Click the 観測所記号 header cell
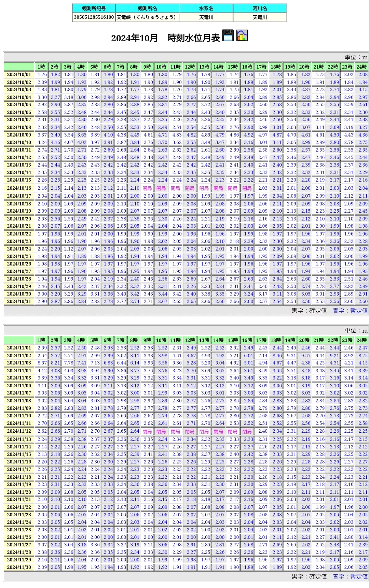369x588 pixels. [x=94, y=8]
